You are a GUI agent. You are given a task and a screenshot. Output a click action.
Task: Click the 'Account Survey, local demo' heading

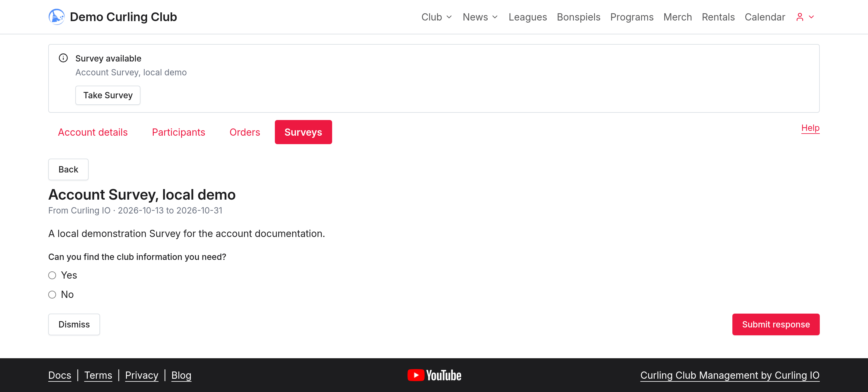142,194
